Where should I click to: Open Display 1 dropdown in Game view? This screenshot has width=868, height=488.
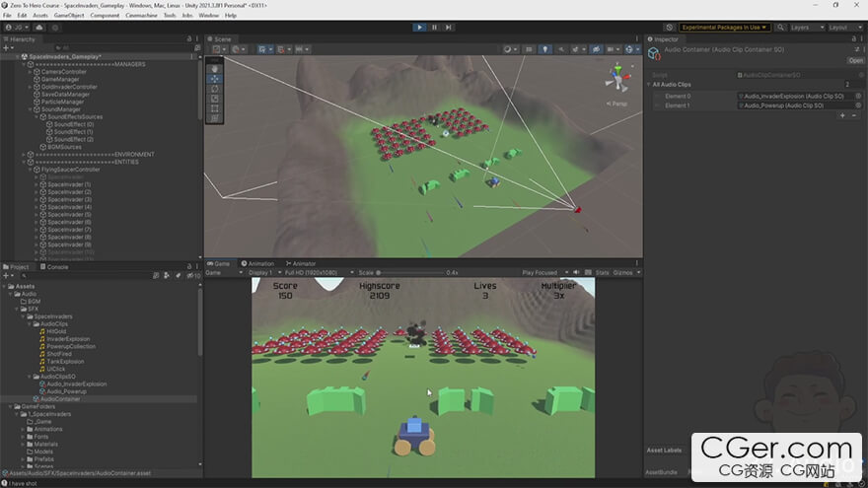click(x=264, y=273)
